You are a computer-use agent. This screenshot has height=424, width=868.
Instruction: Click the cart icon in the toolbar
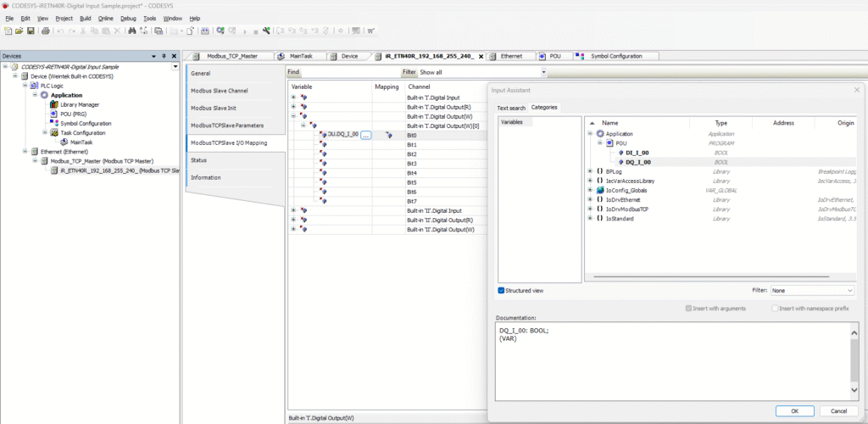[x=371, y=31]
